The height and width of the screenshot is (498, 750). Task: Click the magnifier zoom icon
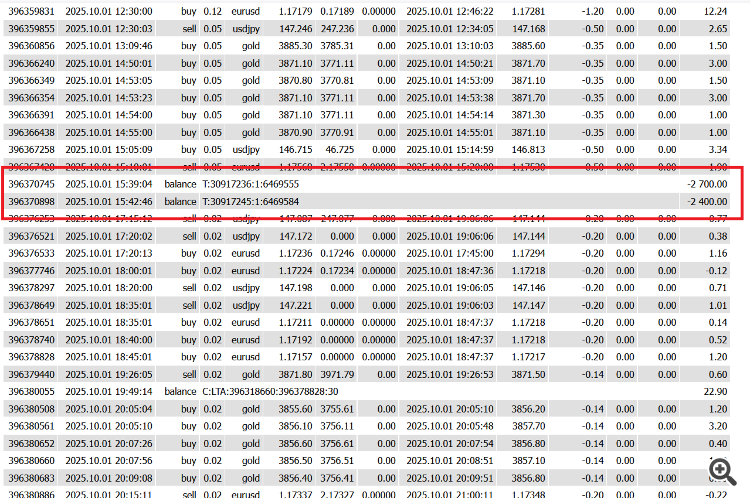[722, 472]
